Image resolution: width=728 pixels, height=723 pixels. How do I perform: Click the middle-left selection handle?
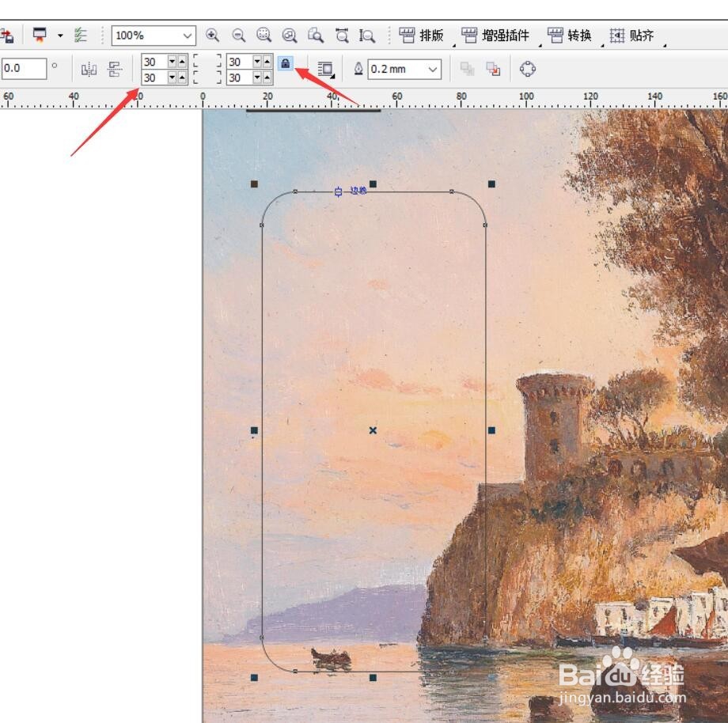254,430
